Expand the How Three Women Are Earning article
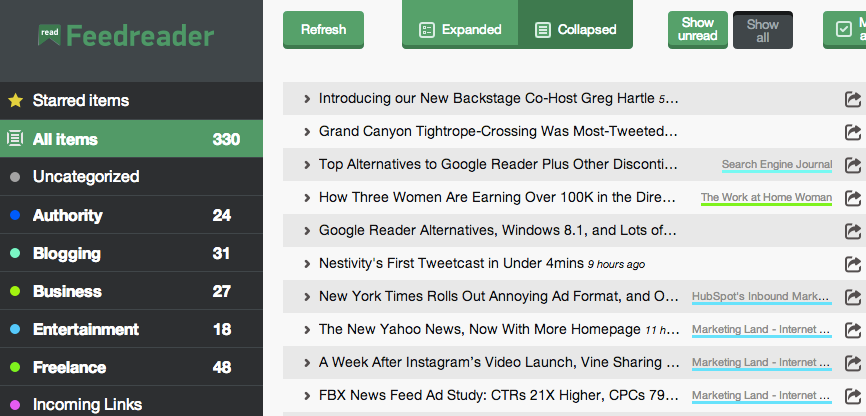This screenshot has width=866, height=416. click(307, 198)
